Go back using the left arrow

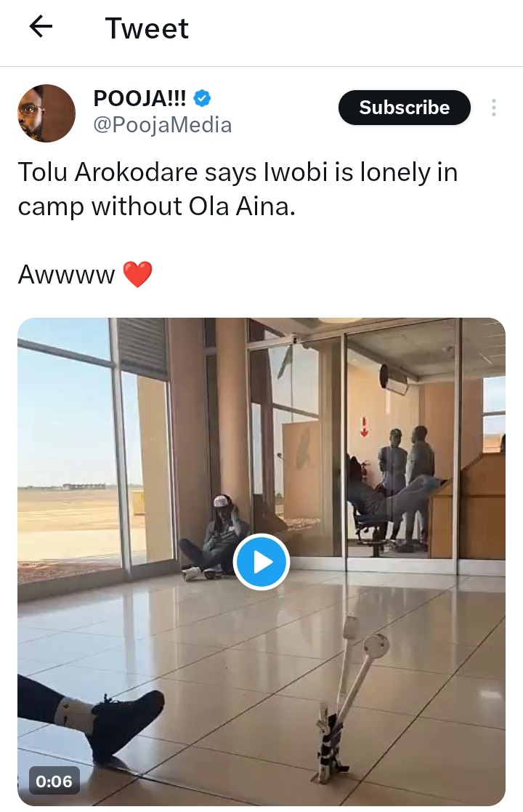(x=41, y=26)
